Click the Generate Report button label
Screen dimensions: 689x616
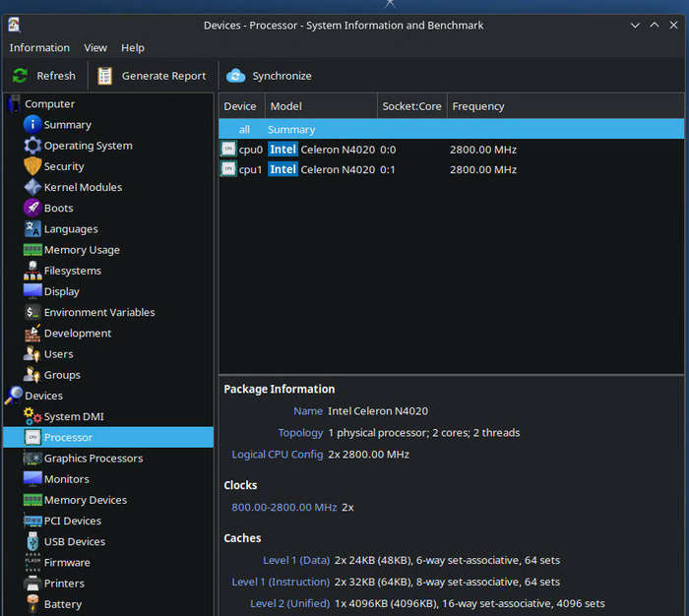(164, 76)
